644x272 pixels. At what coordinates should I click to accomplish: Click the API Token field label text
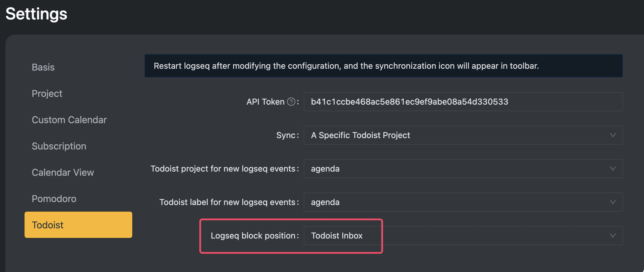tap(265, 102)
